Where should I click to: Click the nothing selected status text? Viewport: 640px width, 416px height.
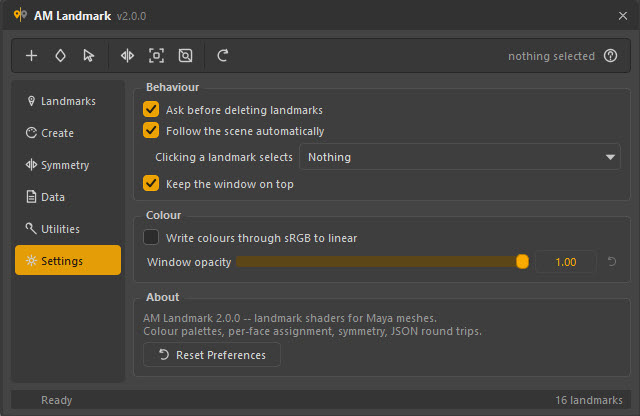(551, 56)
